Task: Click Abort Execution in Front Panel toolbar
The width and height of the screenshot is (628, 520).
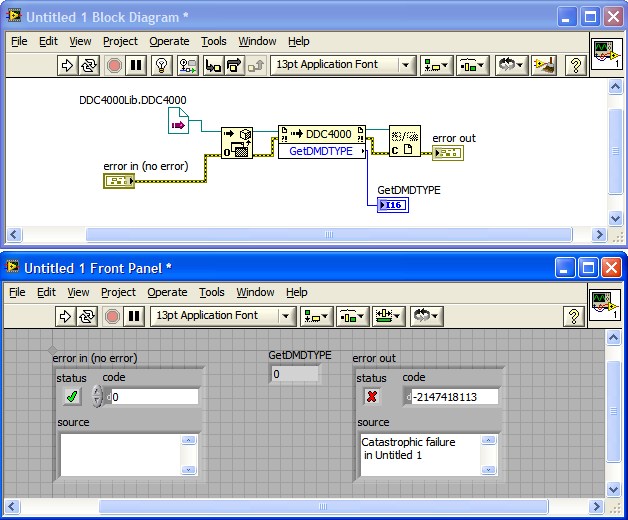Action: 112,316
